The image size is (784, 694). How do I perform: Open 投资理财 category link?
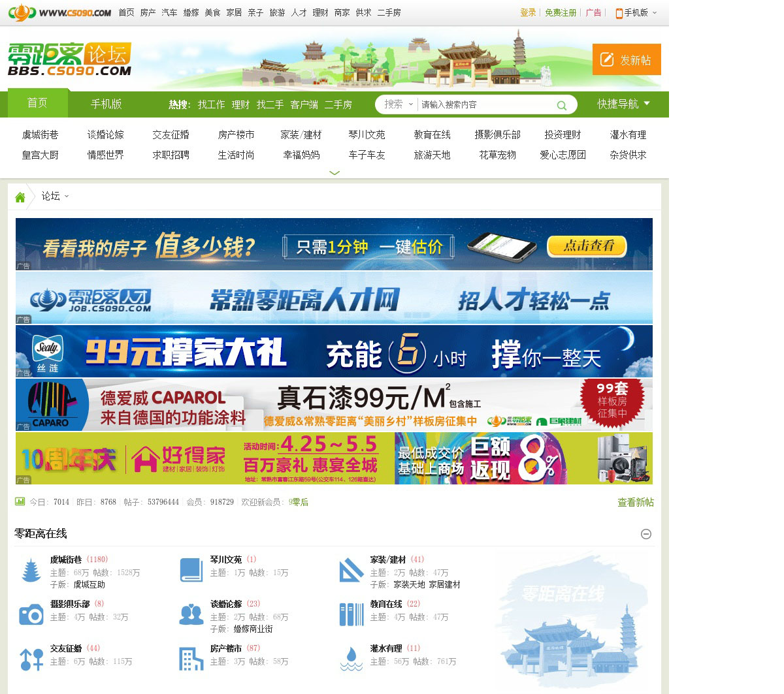pos(563,134)
